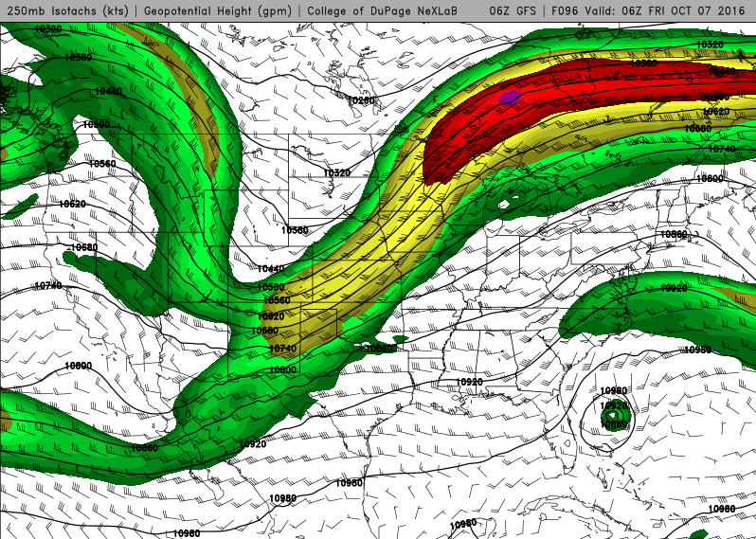The height and width of the screenshot is (539, 756).
Task: Pick the purple jet maximum core
Action: 509,97
